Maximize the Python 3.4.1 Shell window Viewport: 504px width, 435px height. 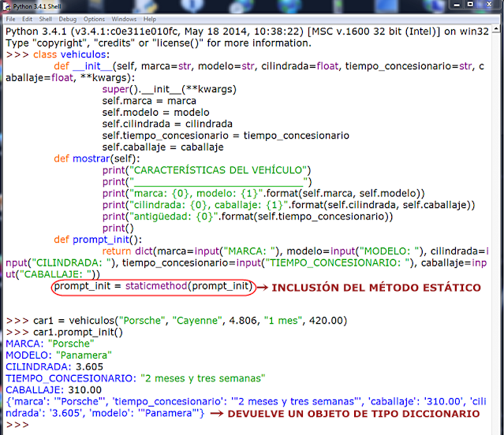[470, 5]
